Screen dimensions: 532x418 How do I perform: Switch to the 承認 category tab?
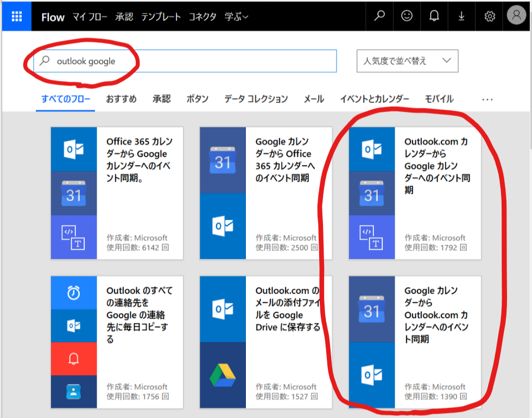[x=162, y=99]
